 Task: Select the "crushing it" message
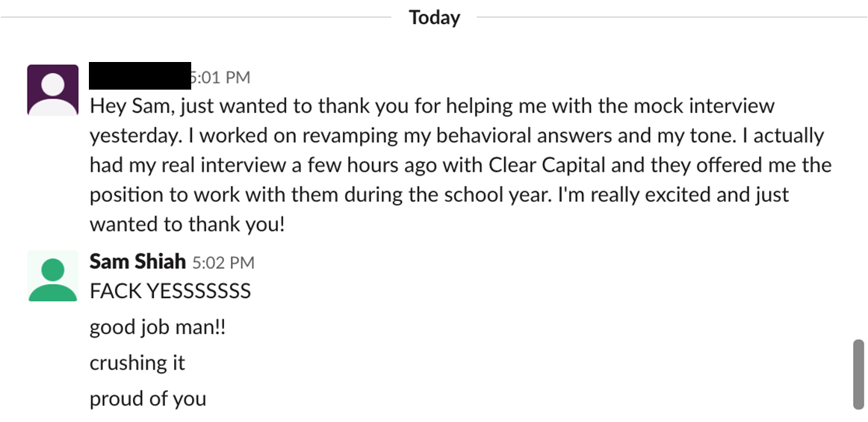137,363
